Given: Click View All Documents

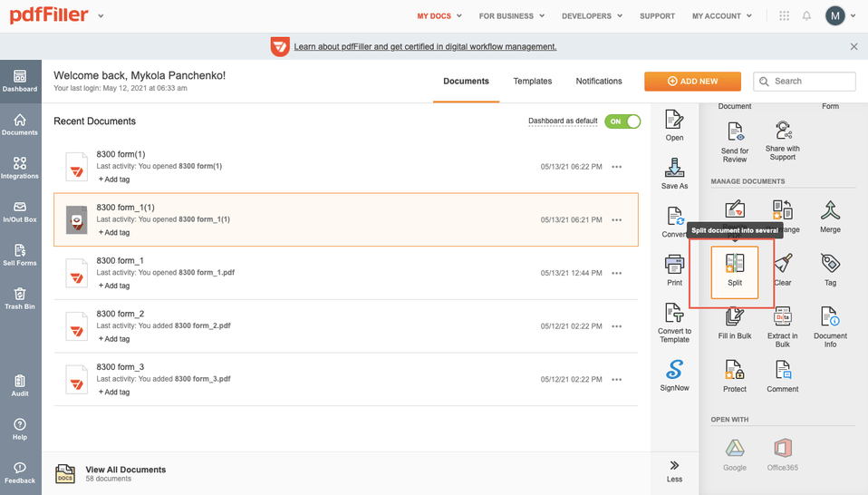Looking at the screenshot, I should pyautogui.click(x=126, y=470).
